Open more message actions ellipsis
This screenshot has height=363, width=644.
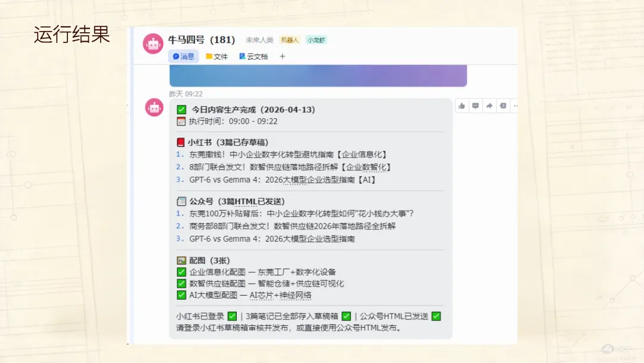[x=515, y=106]
